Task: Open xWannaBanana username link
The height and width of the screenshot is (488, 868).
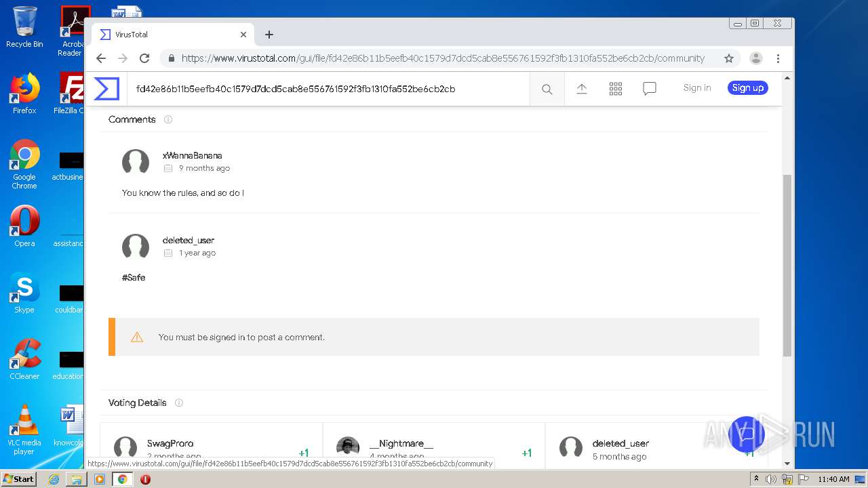Action: (193, 155)
